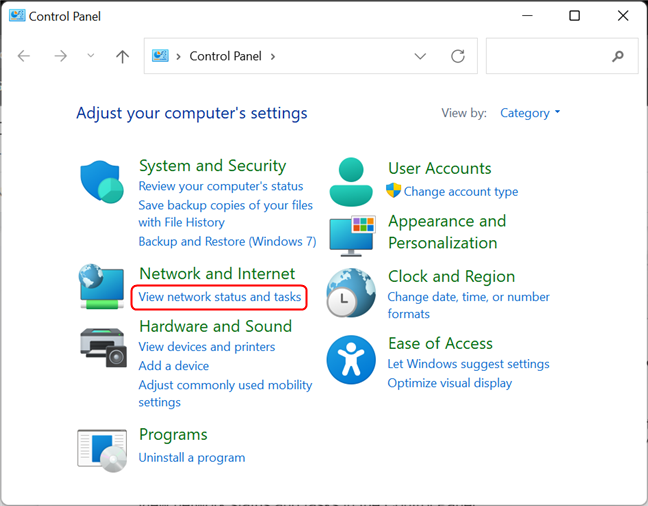
Task: Close the Control Panel window
Action: click(623, 16)
